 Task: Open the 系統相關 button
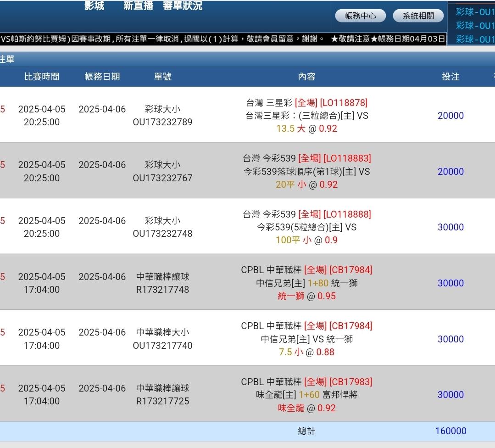pos(418,16)
